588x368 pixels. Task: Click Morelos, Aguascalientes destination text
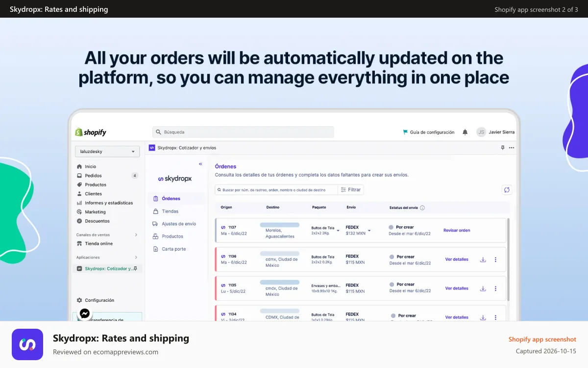pos(280,233)
